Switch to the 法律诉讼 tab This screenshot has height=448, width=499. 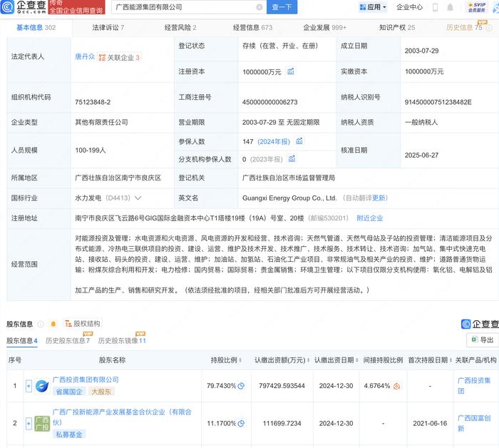point(108,28)
